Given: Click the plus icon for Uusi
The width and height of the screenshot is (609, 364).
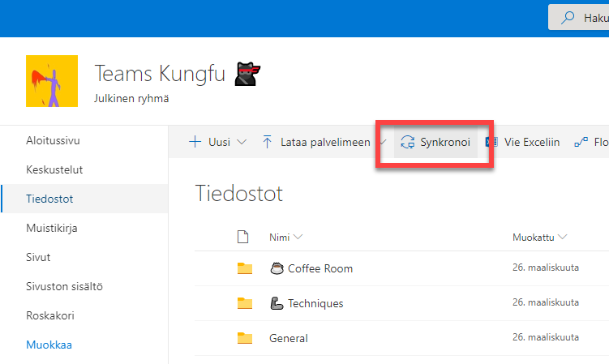Looking at the screenshot, I should [195, 142].
